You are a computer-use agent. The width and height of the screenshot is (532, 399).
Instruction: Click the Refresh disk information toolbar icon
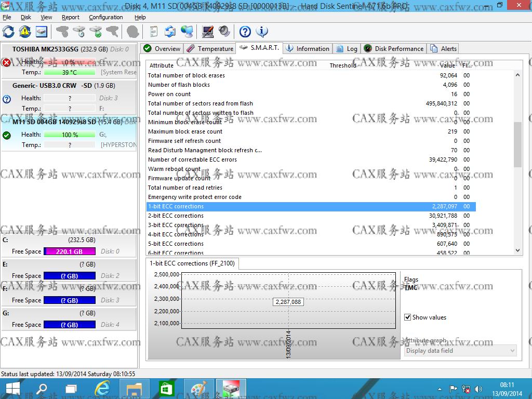click(8, 32)
